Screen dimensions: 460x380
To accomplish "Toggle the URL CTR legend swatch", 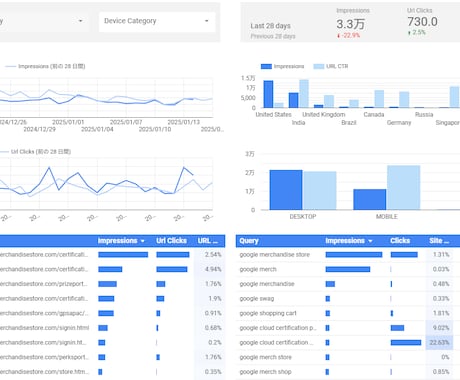I will pos(319,66).
